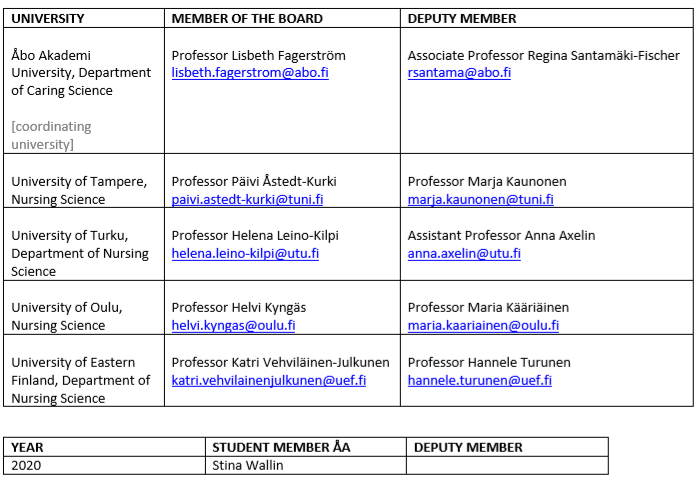This screenshot has height=479, width=696.
Task: Click rsantama@abo.fi email link
Action: [459, 73]
